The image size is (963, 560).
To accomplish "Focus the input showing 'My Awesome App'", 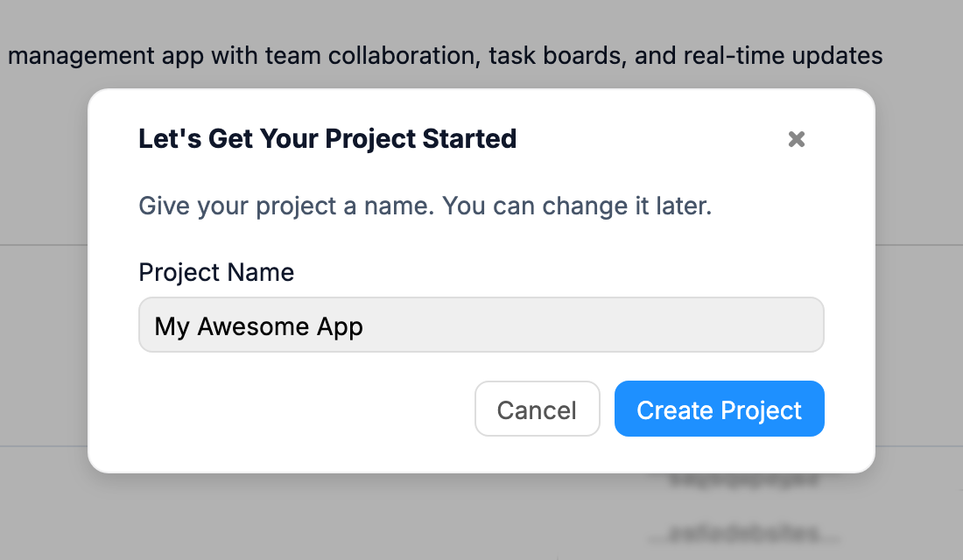I will [481, 325].
